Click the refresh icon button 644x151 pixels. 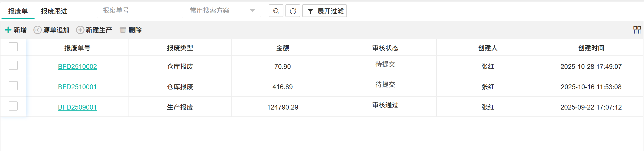tap(293, 11)
